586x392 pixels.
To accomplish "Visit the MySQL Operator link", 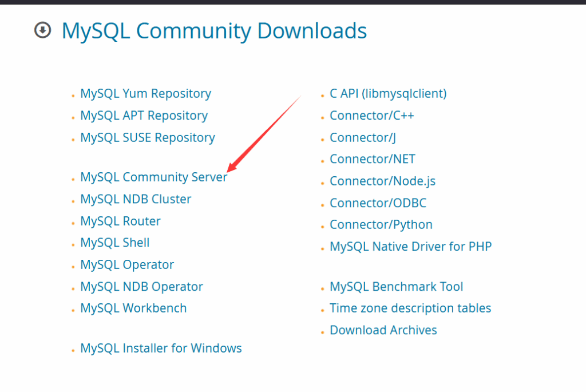I will point(127,265).
